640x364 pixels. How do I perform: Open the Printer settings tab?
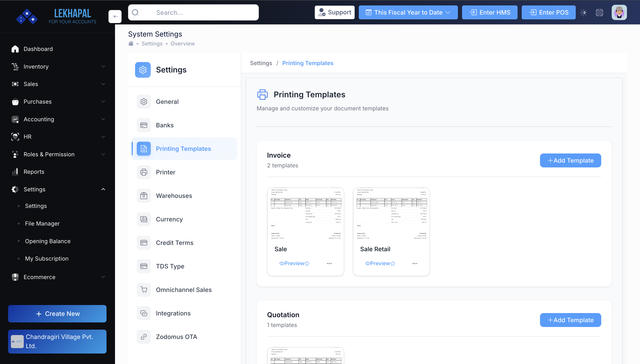[x=166, y=172]
